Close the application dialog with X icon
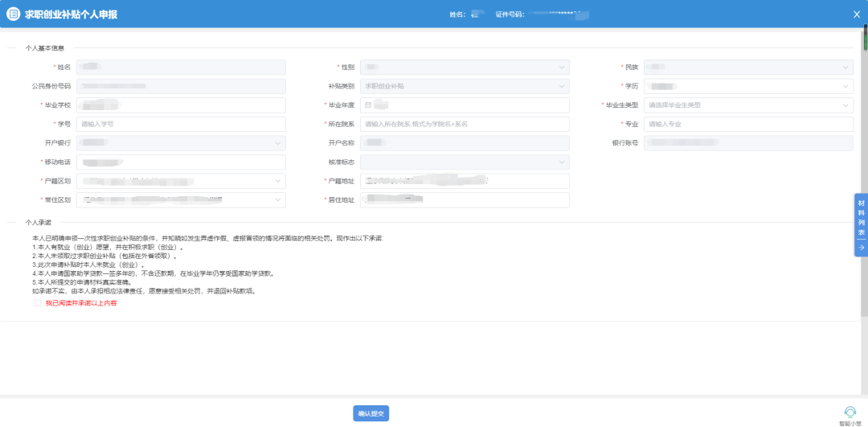This screenshot has width=868, height=427. (856, 14)
